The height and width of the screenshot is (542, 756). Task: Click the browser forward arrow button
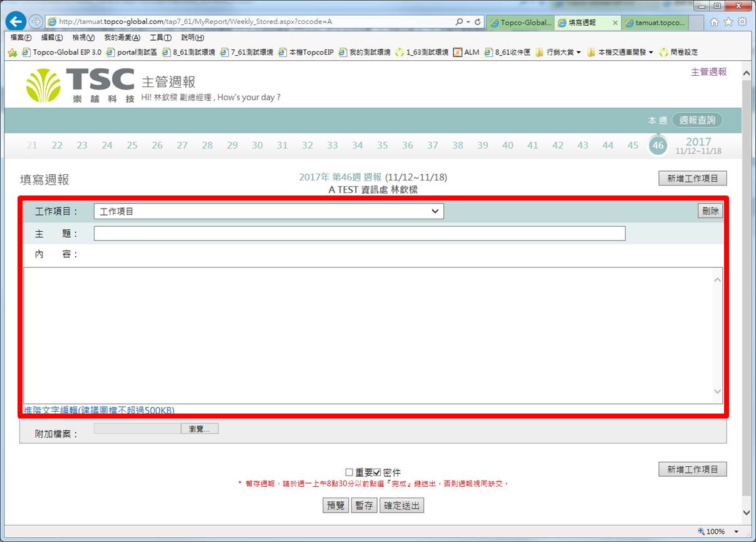tap(36, 21)
